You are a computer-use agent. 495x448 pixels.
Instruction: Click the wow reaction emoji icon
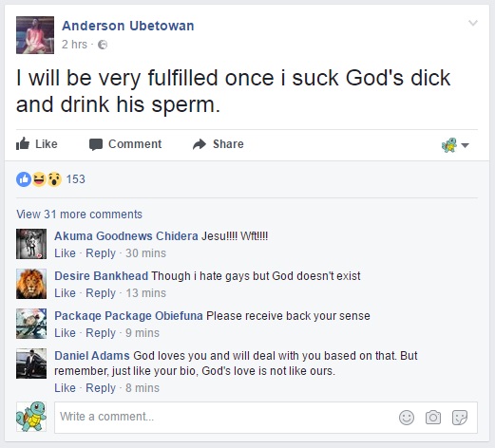tap(54, 179)
